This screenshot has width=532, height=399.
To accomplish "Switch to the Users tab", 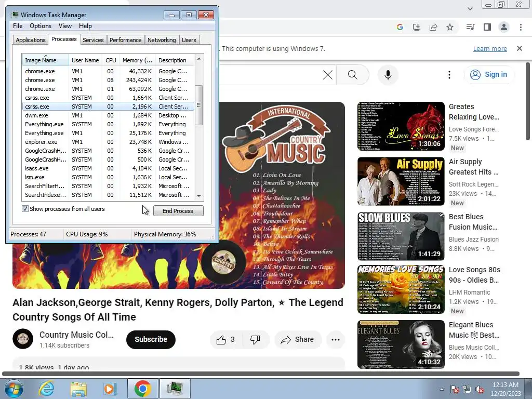I will pos(189,40).
